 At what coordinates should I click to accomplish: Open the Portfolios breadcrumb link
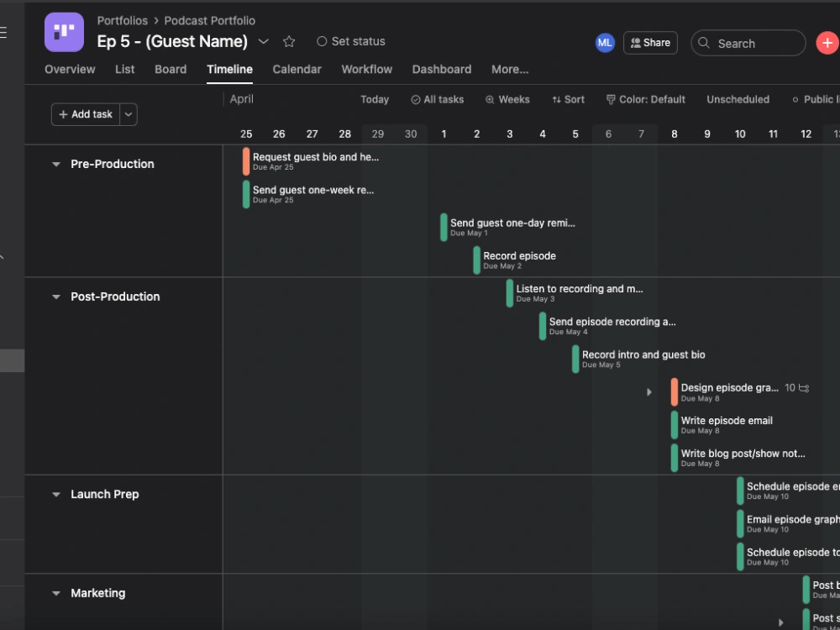pyautogui.click(x=122, y=20)
